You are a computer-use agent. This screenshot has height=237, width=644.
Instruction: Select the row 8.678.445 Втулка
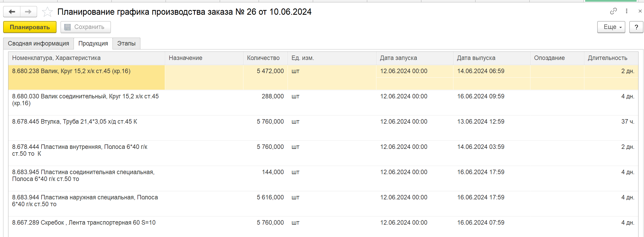(x=323, y=128)
